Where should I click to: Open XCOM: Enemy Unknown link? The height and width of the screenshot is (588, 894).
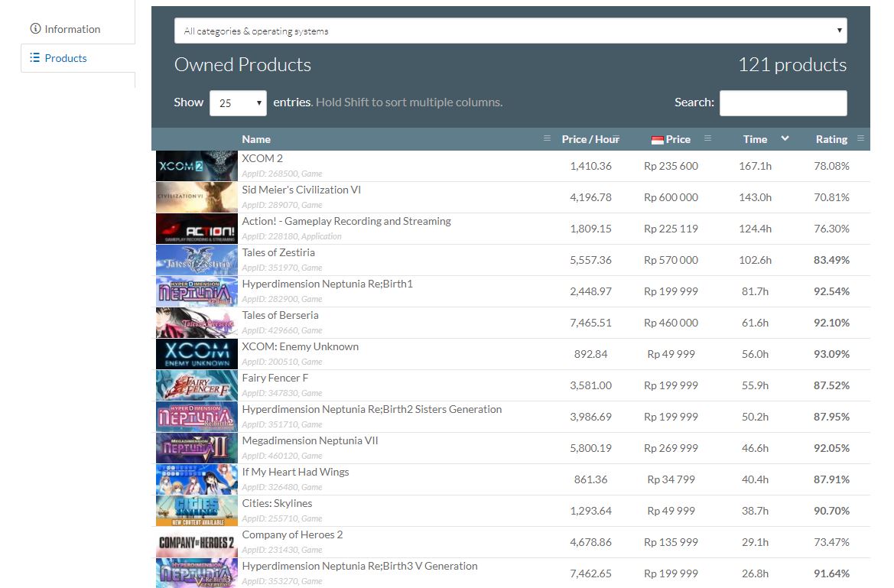(300, 346)
